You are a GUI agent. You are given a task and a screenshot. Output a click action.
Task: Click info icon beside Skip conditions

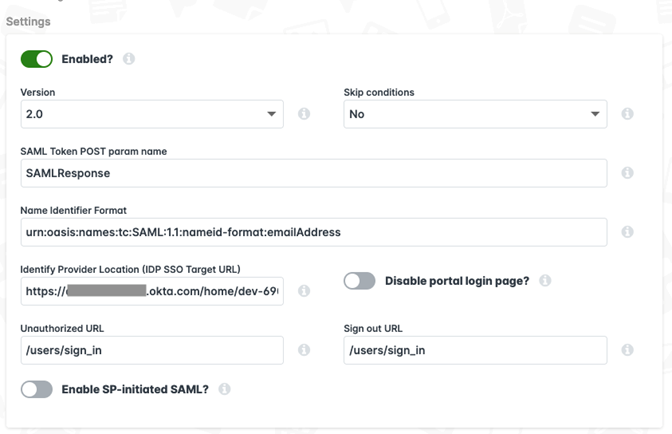tap(627, 114)
